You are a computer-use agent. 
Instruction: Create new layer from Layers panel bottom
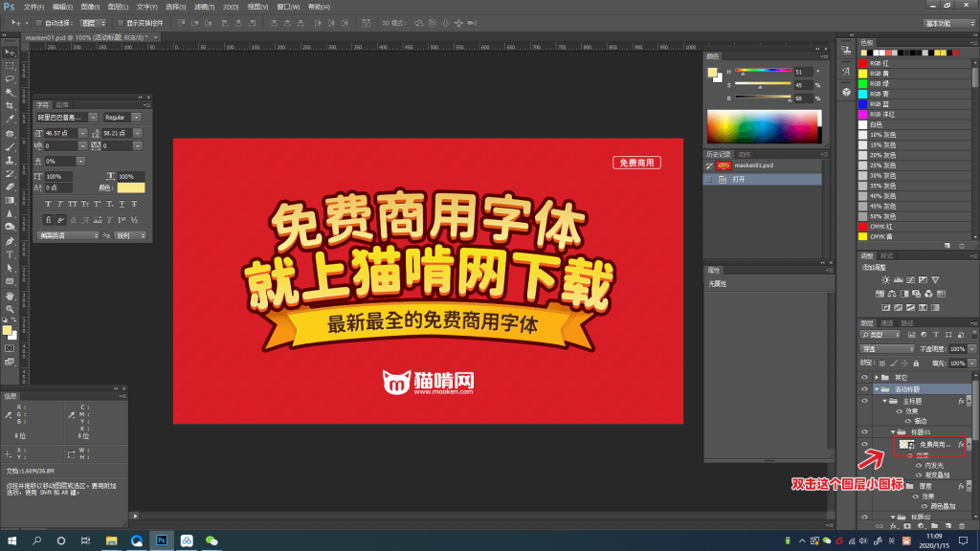point(948,526)
